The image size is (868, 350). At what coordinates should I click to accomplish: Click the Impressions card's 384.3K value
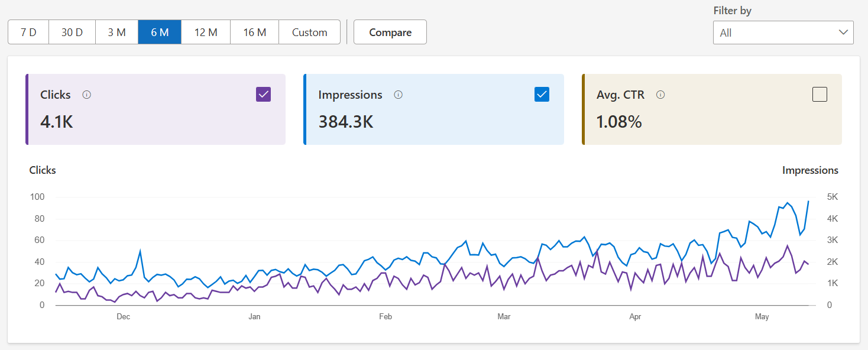point(346,122)
